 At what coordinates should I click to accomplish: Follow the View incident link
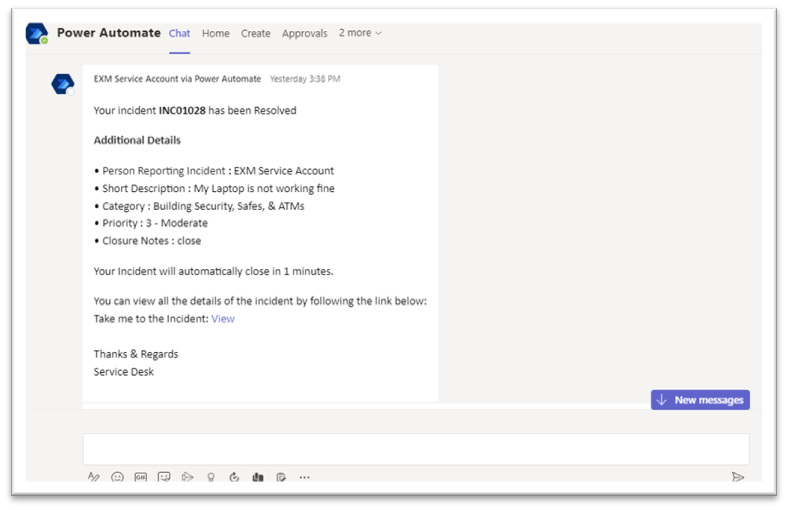coord(223,319)
